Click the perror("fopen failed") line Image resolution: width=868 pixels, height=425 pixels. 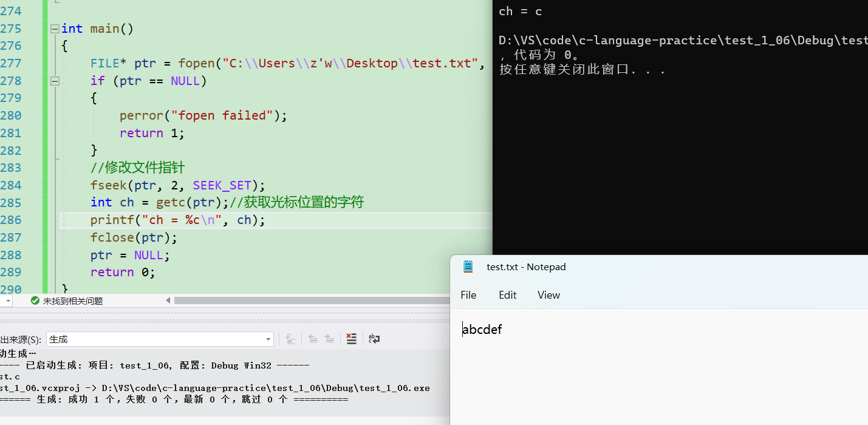pos(203,115)
